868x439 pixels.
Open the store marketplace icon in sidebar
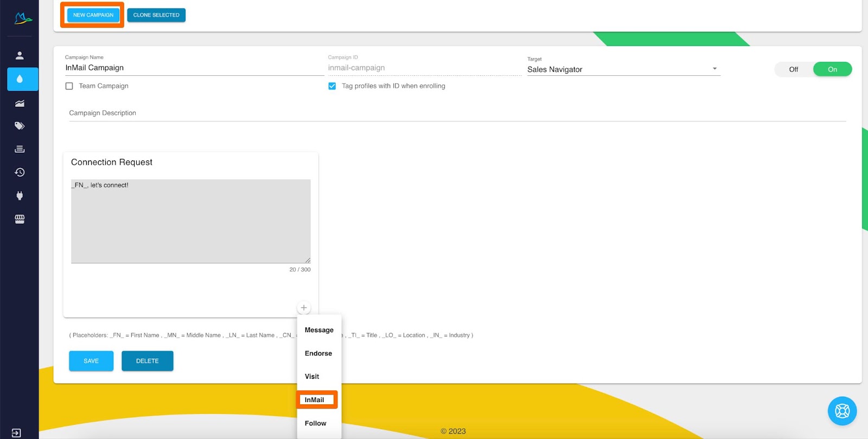click(x=20, y=219)
